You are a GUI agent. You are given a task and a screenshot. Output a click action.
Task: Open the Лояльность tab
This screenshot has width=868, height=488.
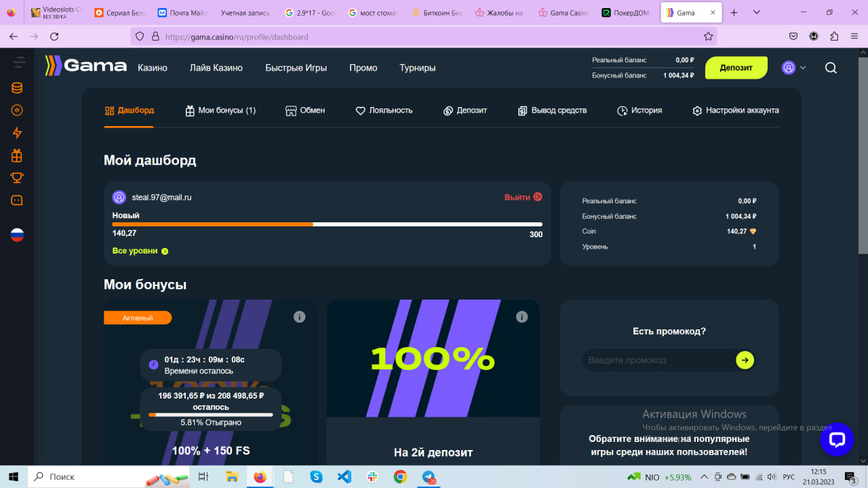click(x=384, y=110)
